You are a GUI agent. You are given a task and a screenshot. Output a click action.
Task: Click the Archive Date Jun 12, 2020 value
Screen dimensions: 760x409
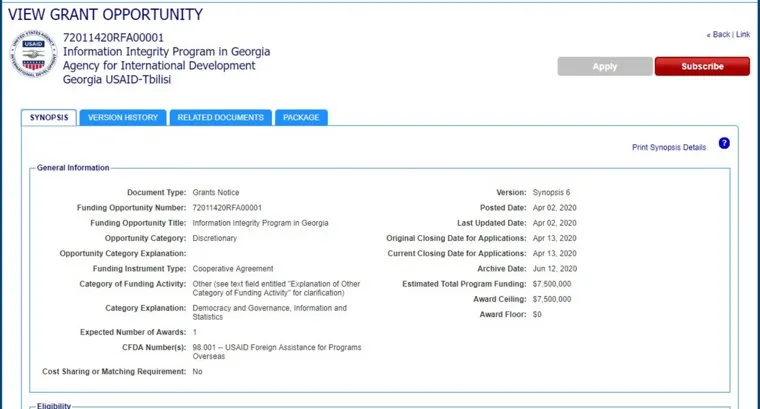555,269
